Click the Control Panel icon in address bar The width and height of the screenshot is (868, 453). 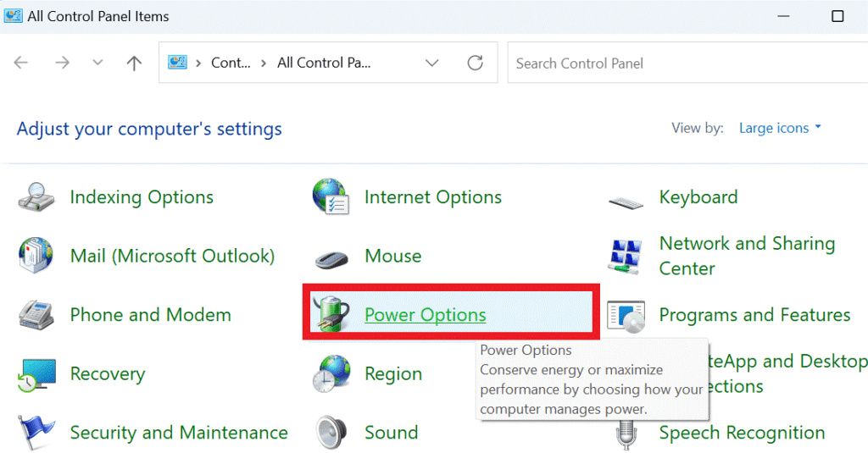178,63
